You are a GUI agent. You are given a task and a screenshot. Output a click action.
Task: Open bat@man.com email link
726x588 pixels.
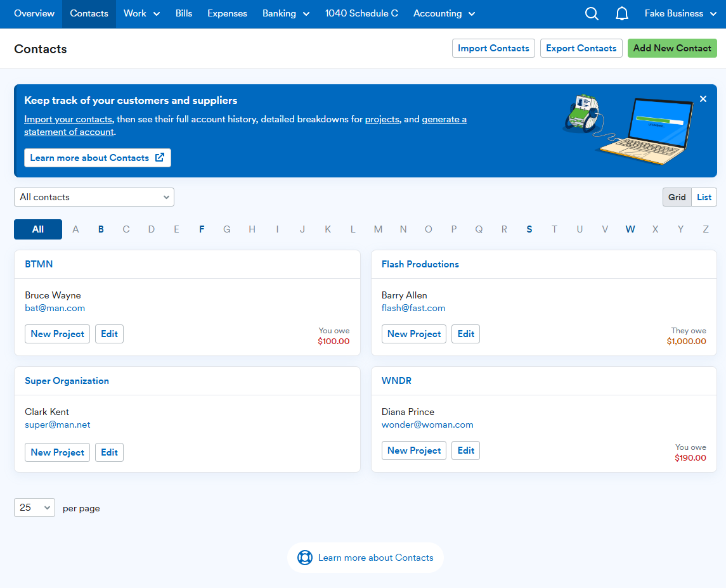(x=55, y=308)
